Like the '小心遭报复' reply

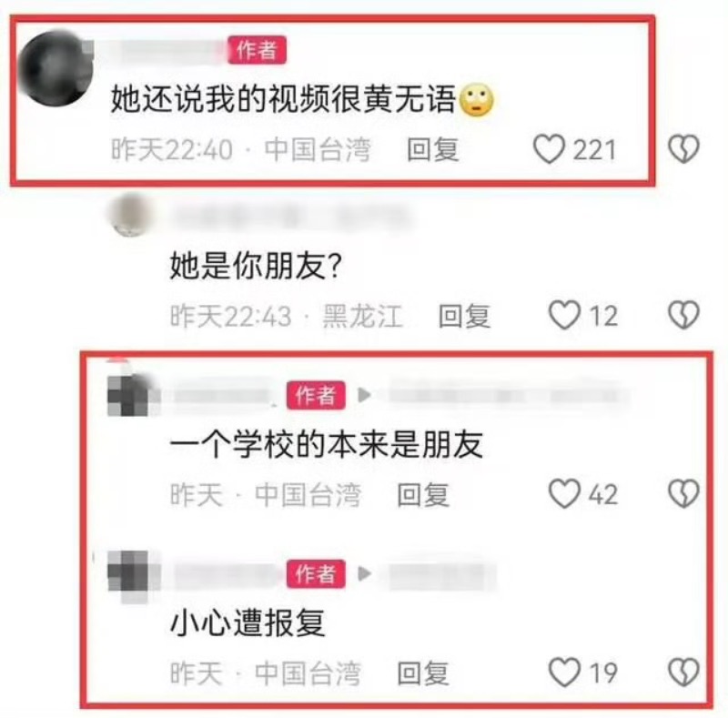pyautogui.click(x=564, y=672)
